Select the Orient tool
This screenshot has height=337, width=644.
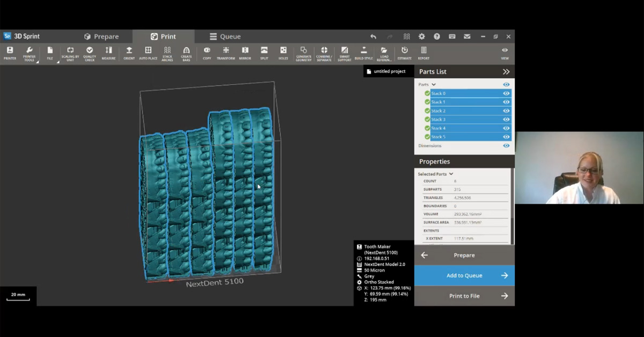click(129, 53)
